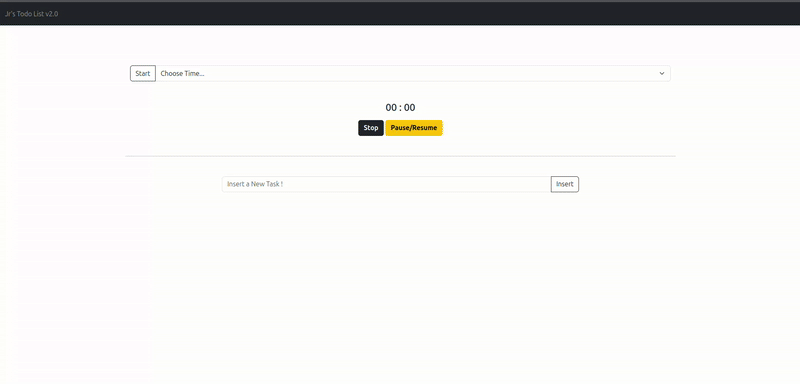Screen dimensions: 800x384
Task: Click the chevron arrow of time selector
Action: click(x=662, y=73)
